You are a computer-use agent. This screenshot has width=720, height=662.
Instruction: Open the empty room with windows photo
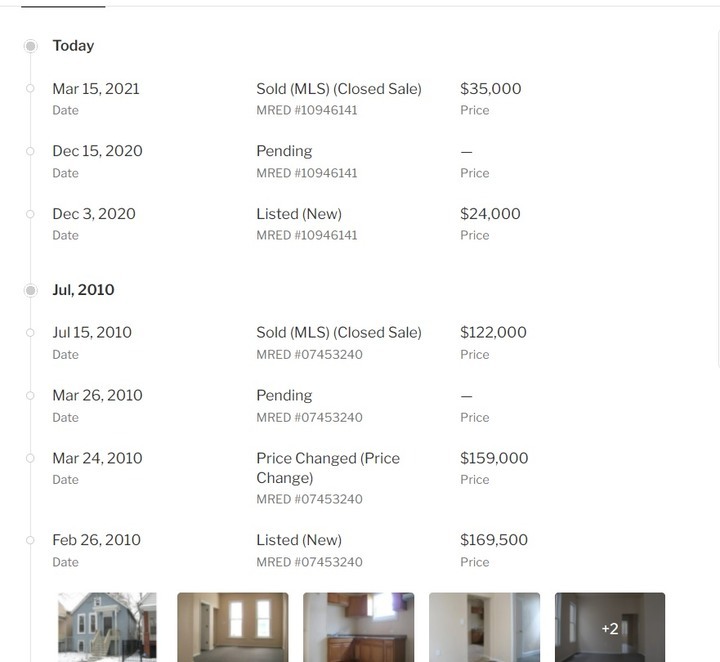pos(233,627)
